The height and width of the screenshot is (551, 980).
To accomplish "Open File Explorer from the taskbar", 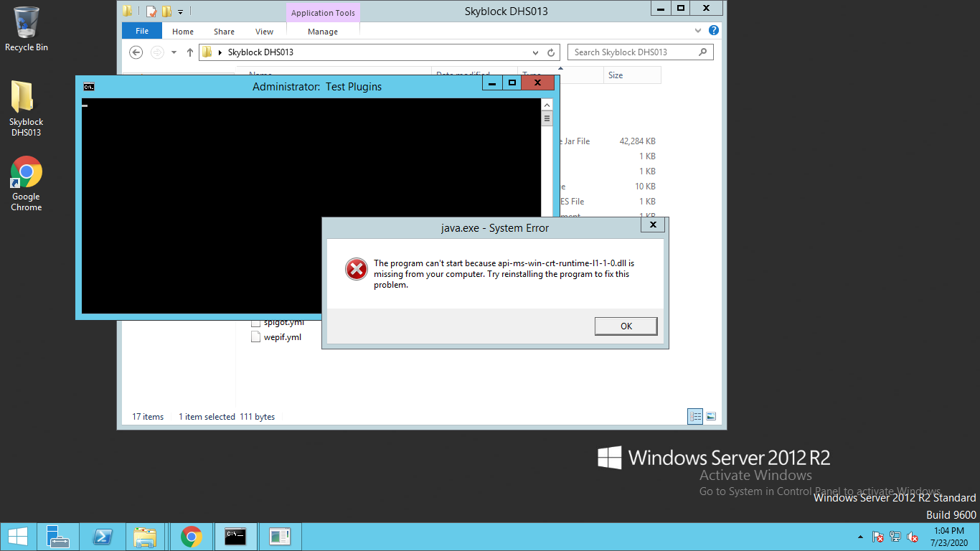I will [x=146, y=537].
